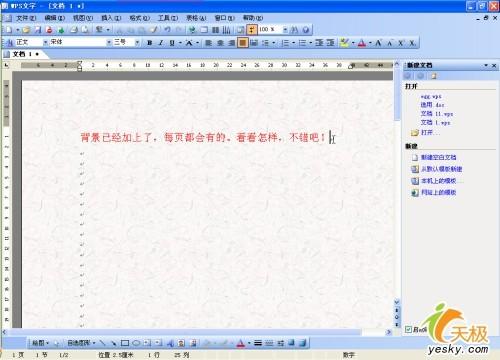Toggle Underline formatting
The height and width of the screenshot is (360, 500).
pos(172,43)
